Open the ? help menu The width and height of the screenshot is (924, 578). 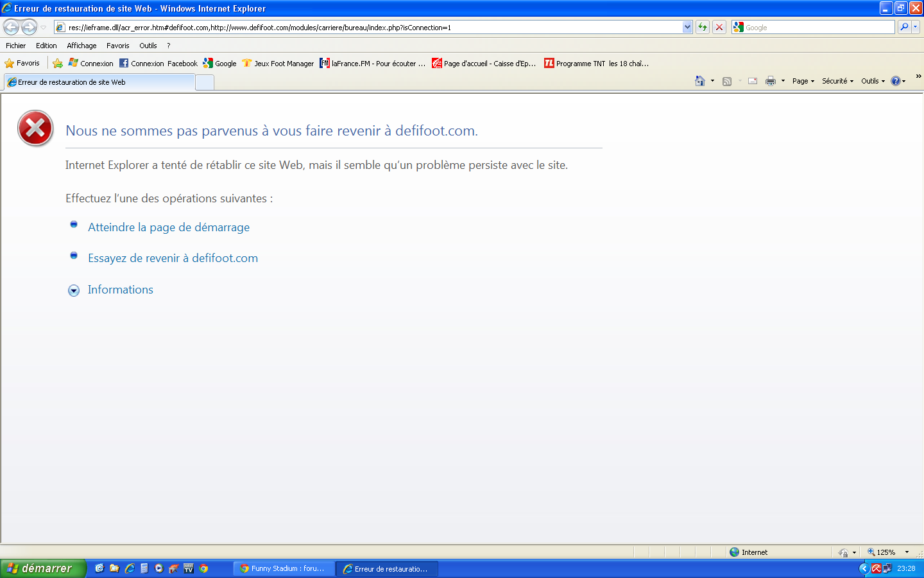(169, 46)
